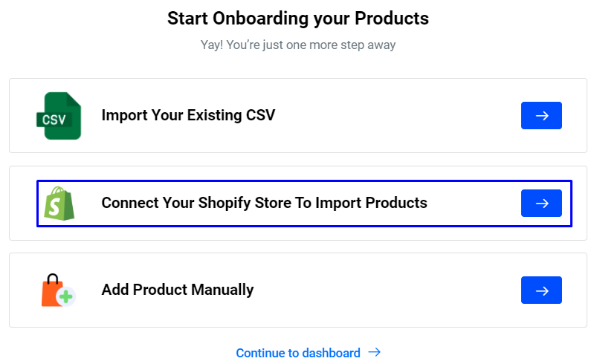This screenshot has width=597, height=364.
Task: Select the Add Product Manually label
Action: pyautogui.click(x=178, y=290)
